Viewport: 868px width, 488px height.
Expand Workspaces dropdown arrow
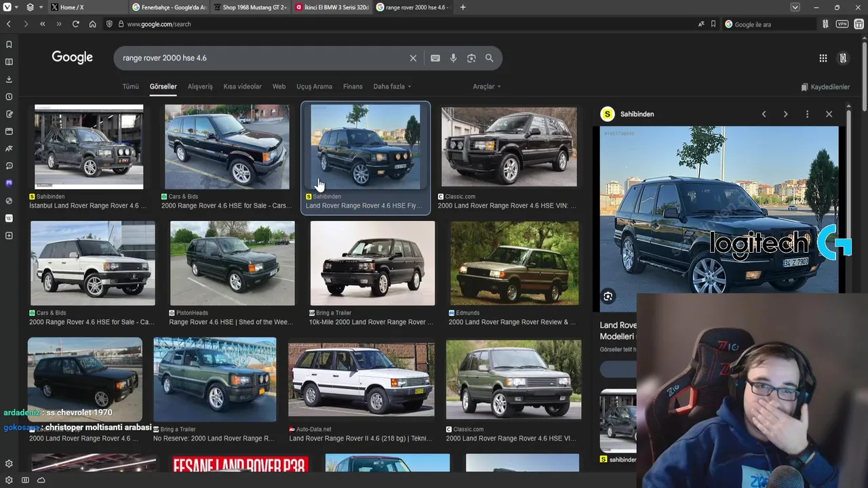(x=41, y=7)
